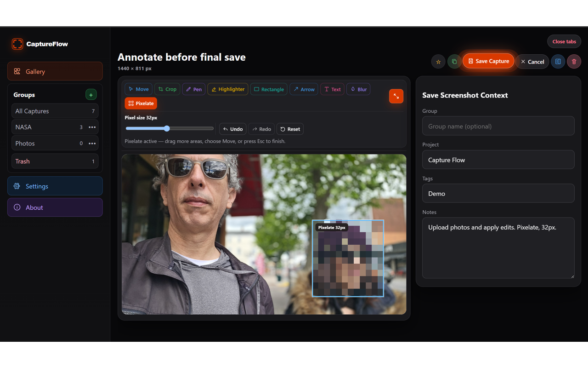This screenshot has height=368, width=588.
Task: Select the Move tool
Action: (138, 89)
